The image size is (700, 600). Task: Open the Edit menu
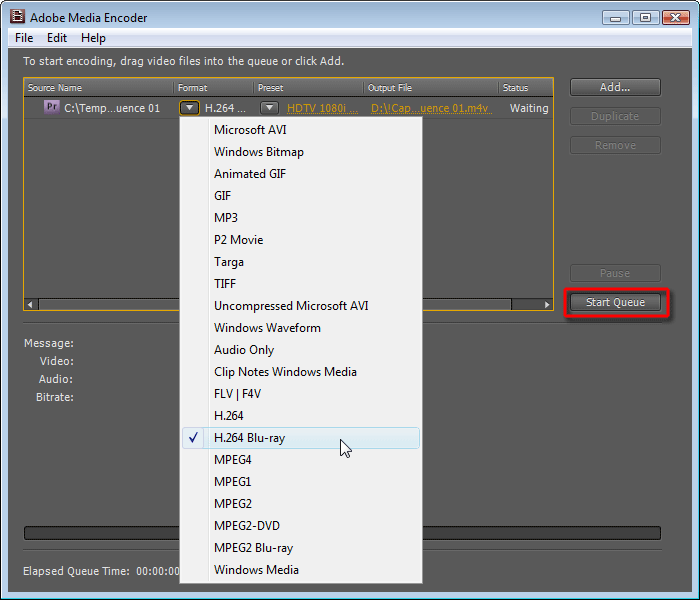click(57, 38)
